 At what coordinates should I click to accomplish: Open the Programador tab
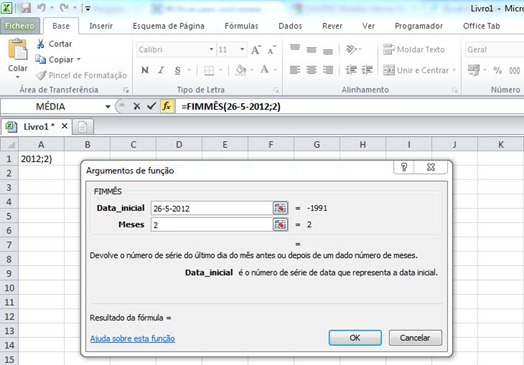point(419,26)
